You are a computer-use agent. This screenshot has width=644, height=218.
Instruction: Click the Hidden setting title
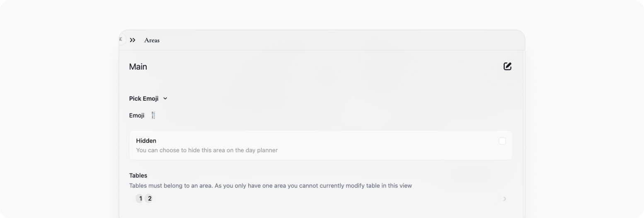(x=146, y=141)
